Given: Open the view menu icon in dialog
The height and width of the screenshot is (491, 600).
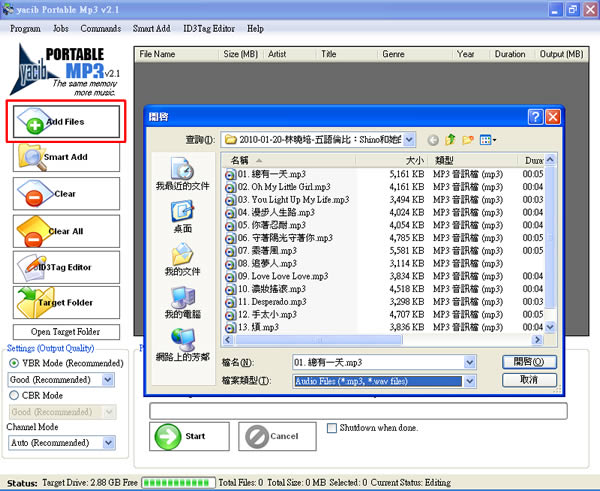Looking at the screenshot, I should click(488, 140).
